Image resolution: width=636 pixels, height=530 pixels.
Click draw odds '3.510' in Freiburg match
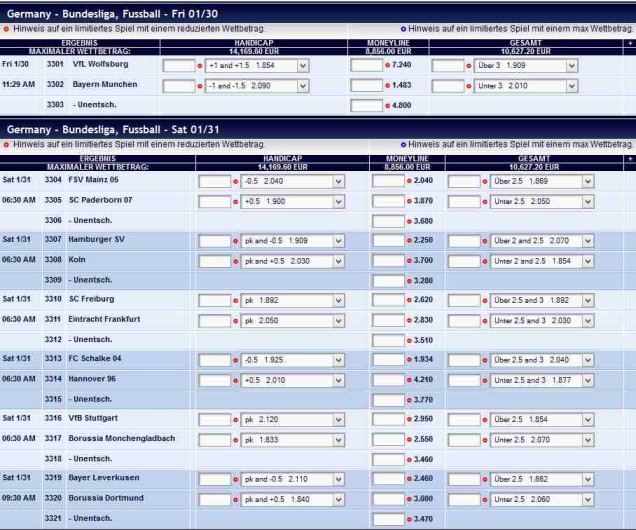tap(423, 341)
